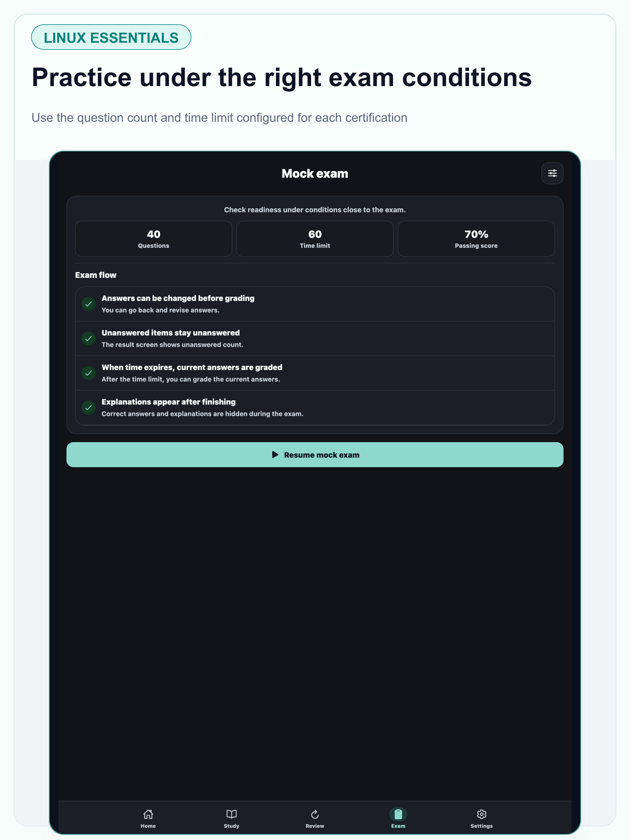The height and width of the screenshot is (840, 630).
Task: Open the mock exam filter settings icon
Action: 552,173
